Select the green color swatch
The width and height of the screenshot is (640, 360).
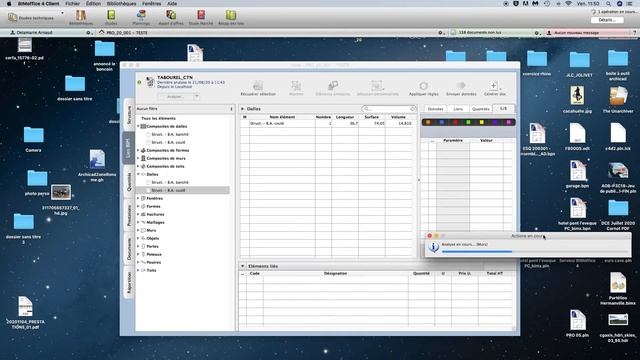tap(468, 122)
